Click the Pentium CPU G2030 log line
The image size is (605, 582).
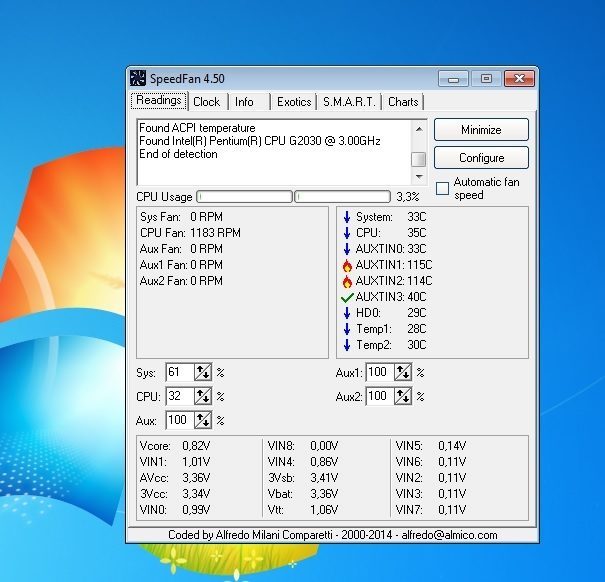260,141
